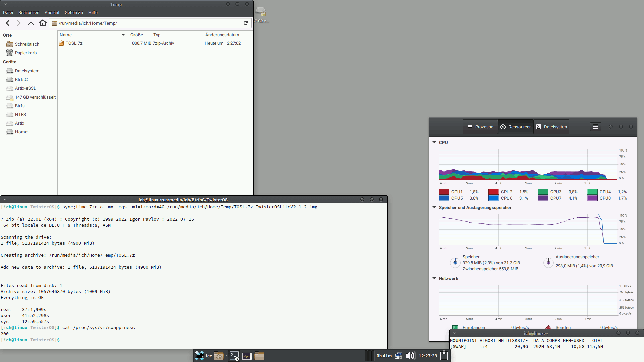Viewport: 644px width, 362px height.
Task: Select the TOSL.7z archive file
Action: pyautogui.click(x=74, y=43)
